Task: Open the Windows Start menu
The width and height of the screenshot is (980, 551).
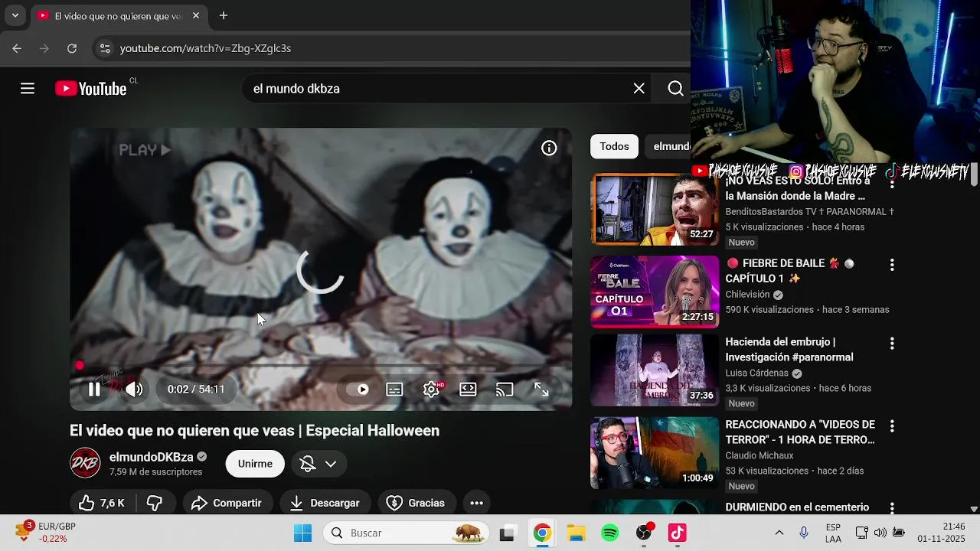Action: [303, 533]
